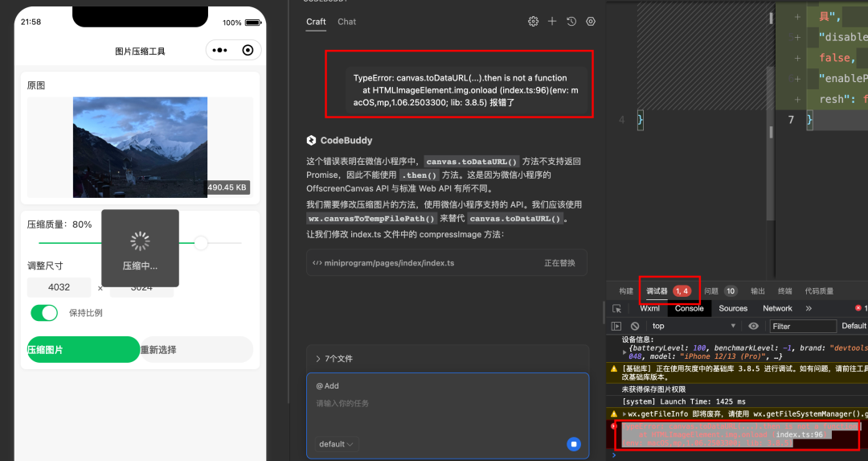Screen dimensions: 868x461
Task: Click the red error count icon in devtools
Action: tap(858, 308)
